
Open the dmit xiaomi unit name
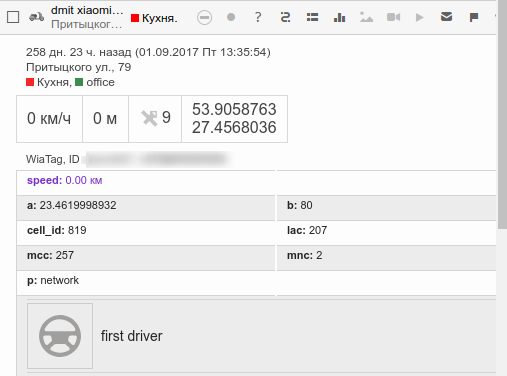[x=87, y=10]
